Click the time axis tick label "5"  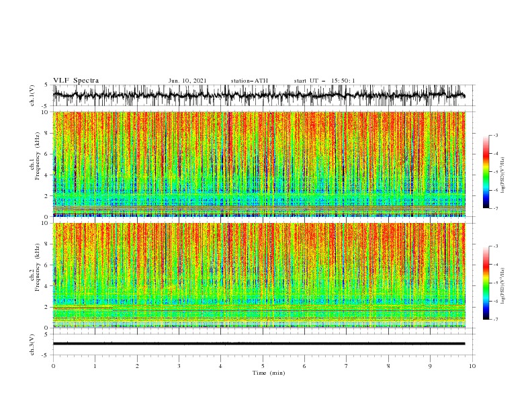coord(263,366)
